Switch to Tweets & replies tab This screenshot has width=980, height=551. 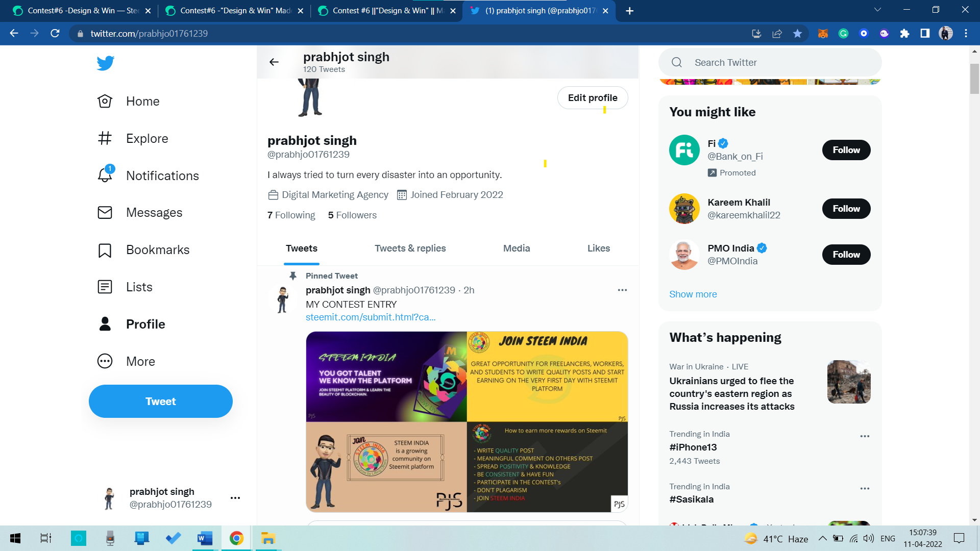tap(410, 248)
